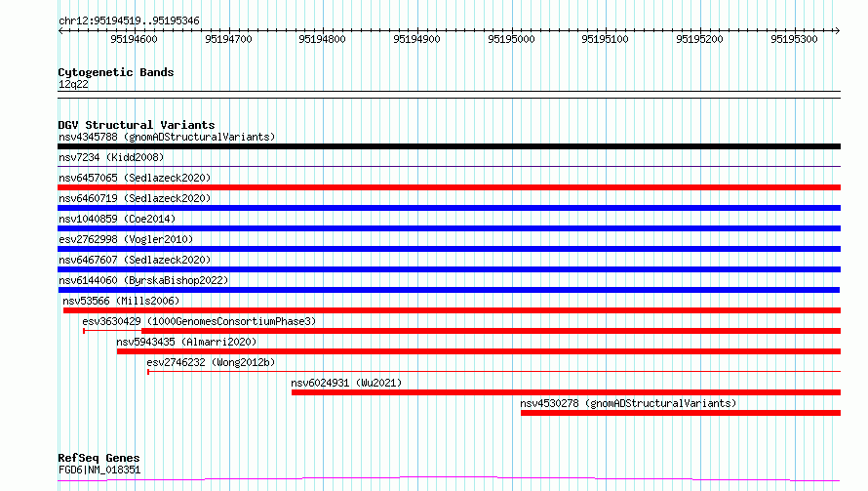Click the DGV Structural Variants track heading
868x491 pixels.
pos(137,125)
